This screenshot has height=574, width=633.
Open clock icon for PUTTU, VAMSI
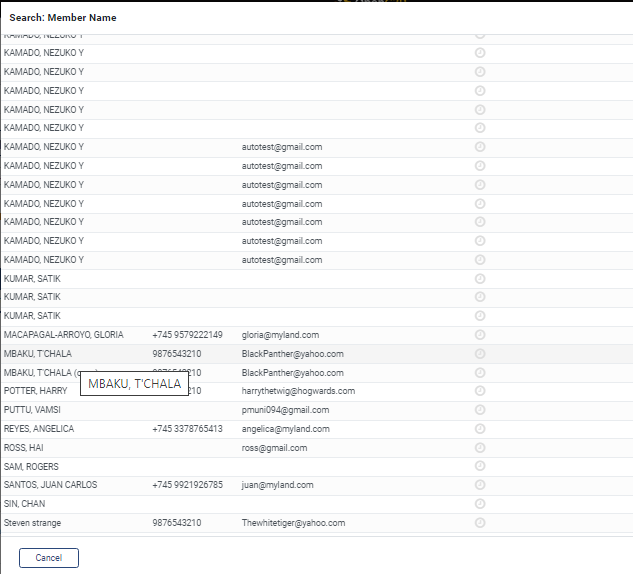click(x=479, y=410)
